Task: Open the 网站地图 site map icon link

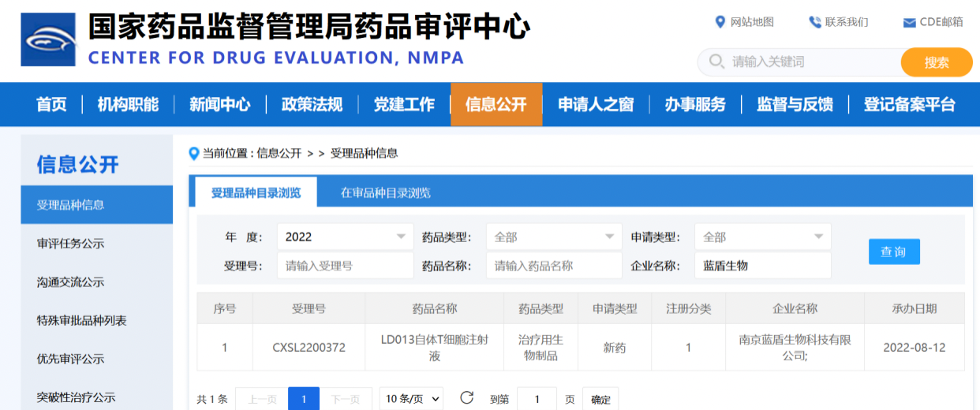Action: point(720,22)
